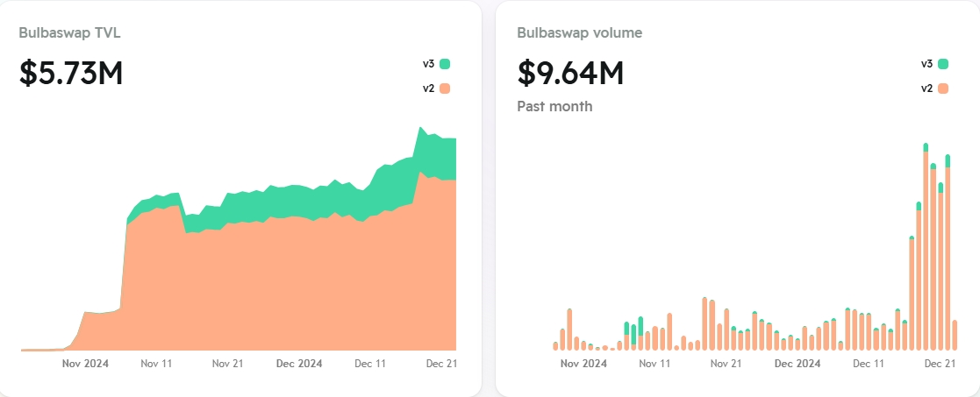Select the Bulbaswap TVL title
Screen dimensions: 980x397
tap(70, 33)
